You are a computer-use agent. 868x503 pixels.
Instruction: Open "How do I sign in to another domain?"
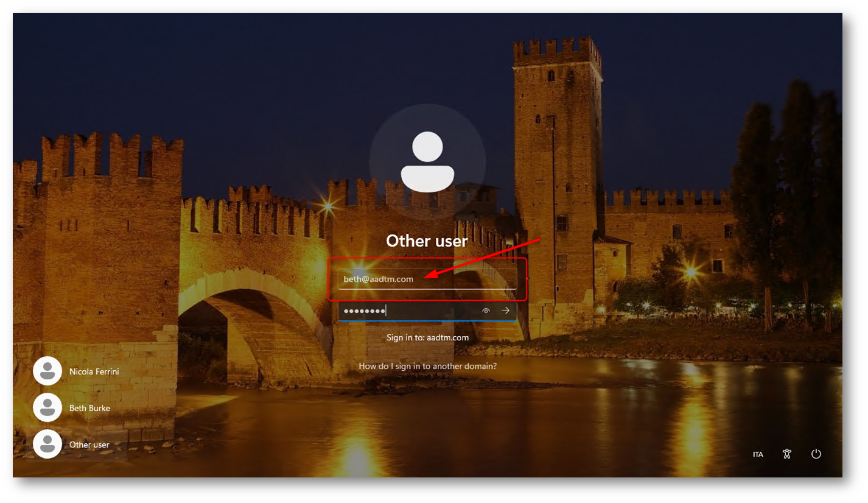tap(428, 365)
